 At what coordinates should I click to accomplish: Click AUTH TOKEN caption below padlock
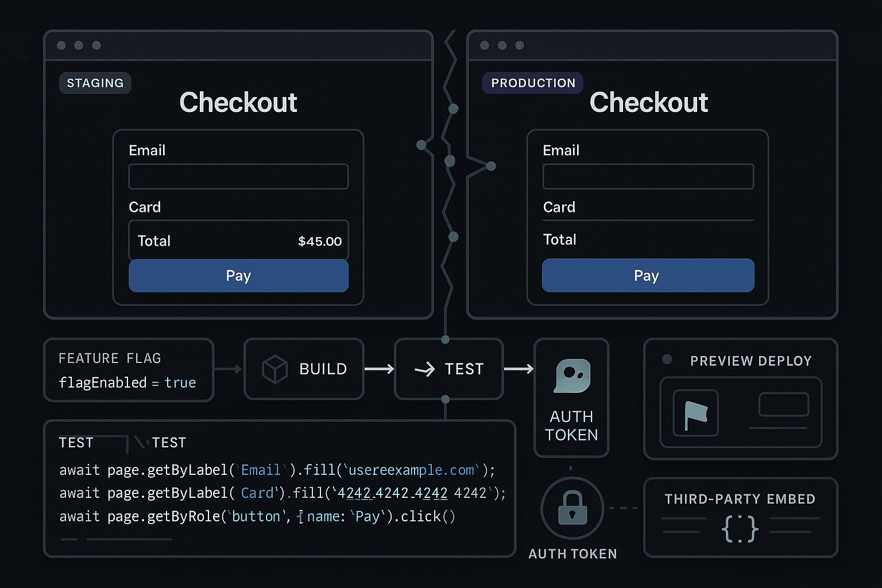(572, 554)
